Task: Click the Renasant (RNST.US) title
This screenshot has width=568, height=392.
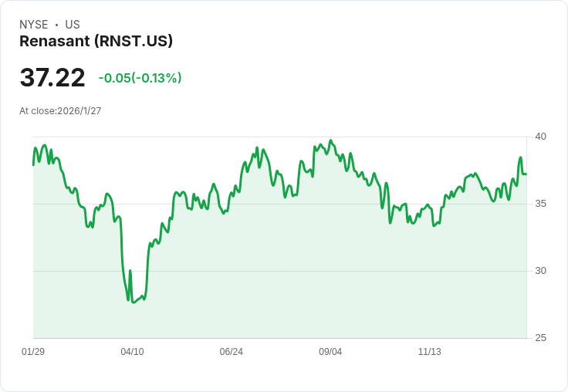Action: (96, 41)
